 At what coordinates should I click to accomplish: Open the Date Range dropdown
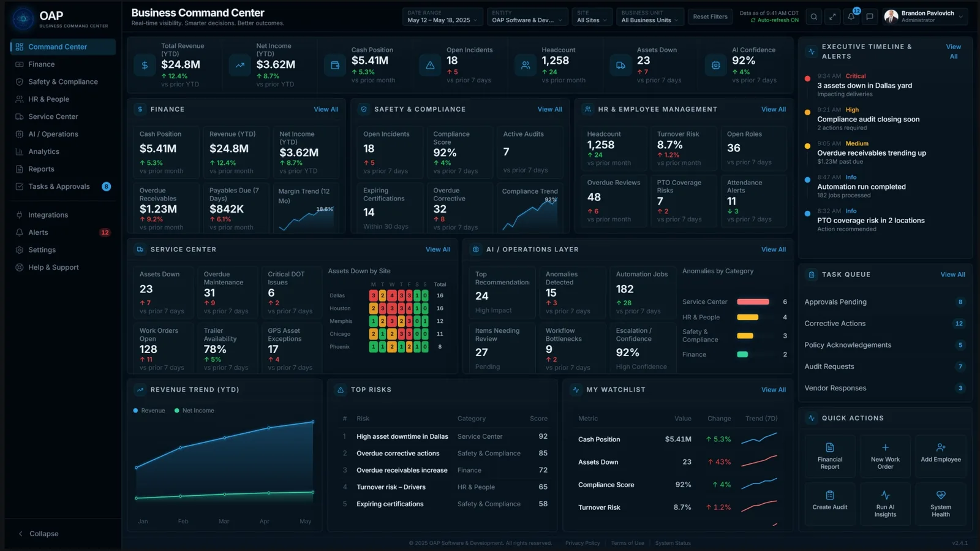point(442,17)
